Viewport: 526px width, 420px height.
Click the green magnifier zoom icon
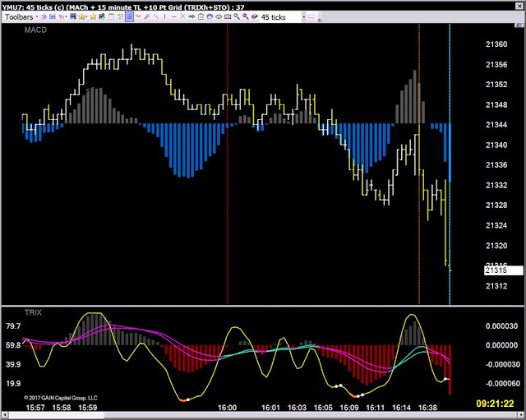[x=237, y=16]
